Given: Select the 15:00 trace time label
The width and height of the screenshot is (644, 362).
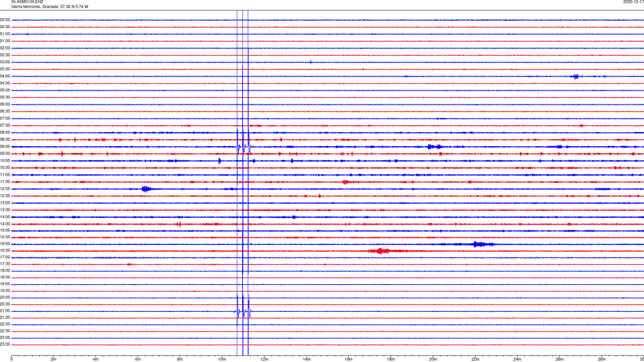Looking at the screenshot, I should tap(5, 230).
